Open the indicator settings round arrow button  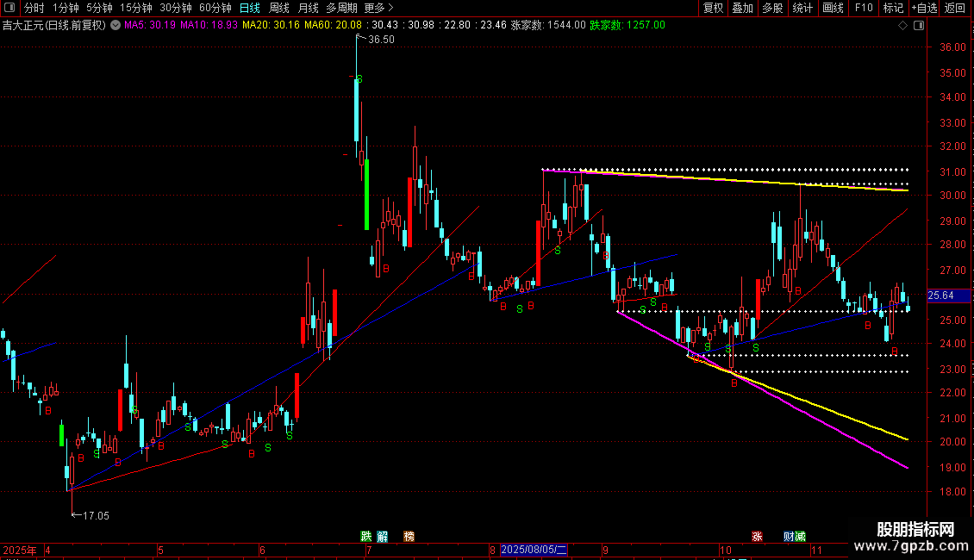116,26
